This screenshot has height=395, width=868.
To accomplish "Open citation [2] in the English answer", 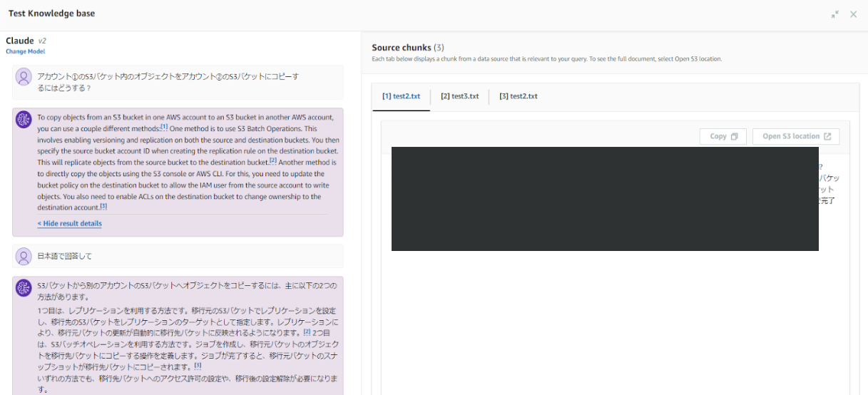I will (x=272, y=161).
